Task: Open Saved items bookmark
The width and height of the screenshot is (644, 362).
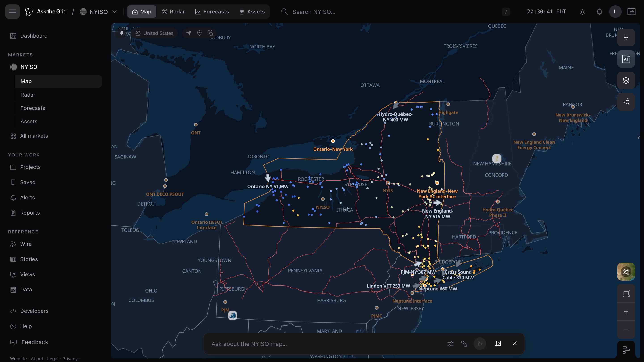Action: click(x=55, y=182)
